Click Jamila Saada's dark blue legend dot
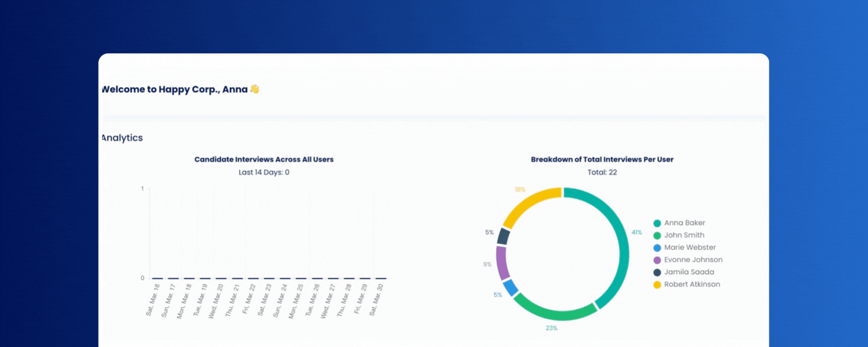Image resolution: width=868 pixels, height=347 pixels. [657, 272]
